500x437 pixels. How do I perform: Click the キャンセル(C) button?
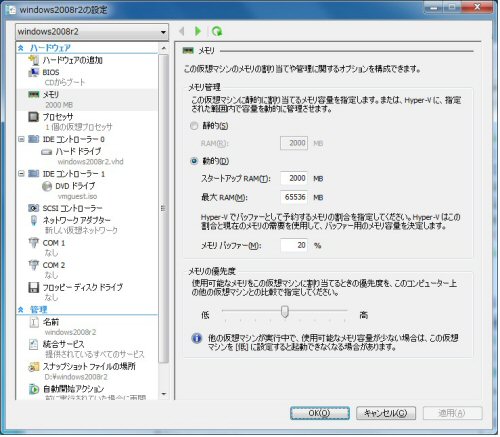[x=386, y=413]
